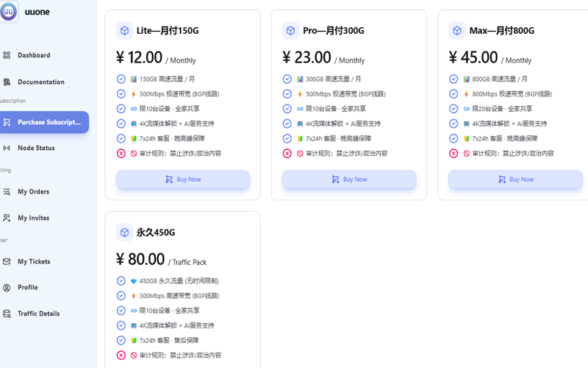Click the My Invites people icon
This screenshot has height=368, width=588.
coord(7,218)
